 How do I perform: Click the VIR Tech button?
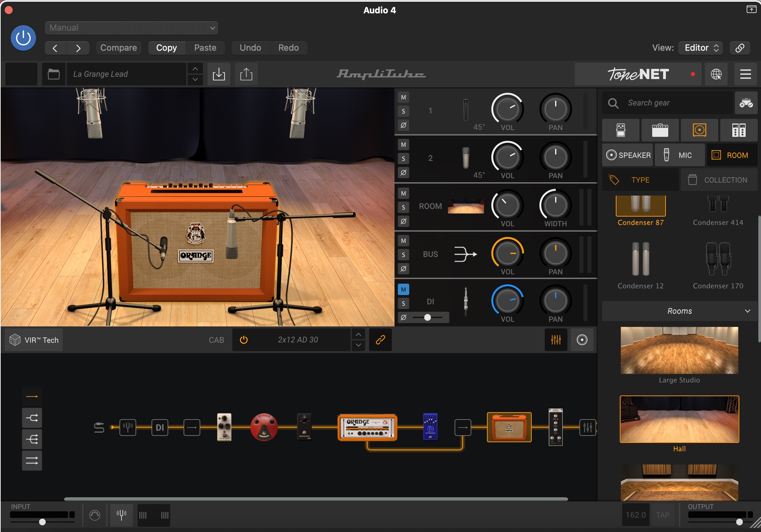point(34,340)
